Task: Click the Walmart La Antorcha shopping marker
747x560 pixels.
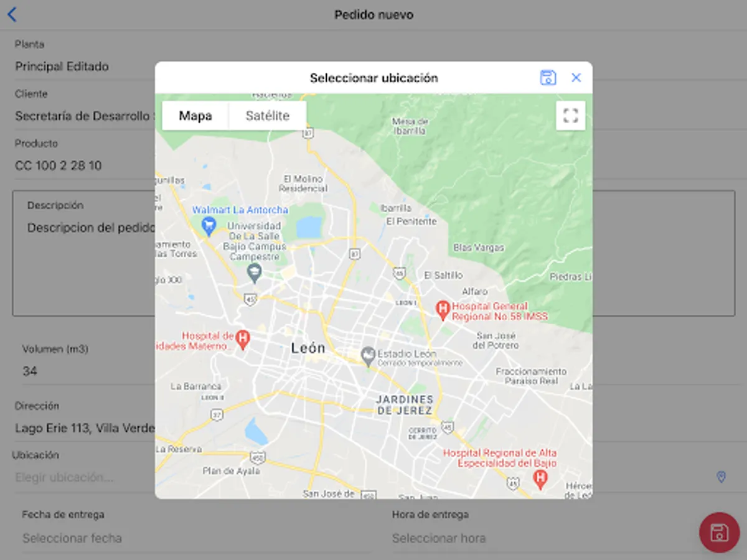Action: pyautogui.click(x=209, y=226)
